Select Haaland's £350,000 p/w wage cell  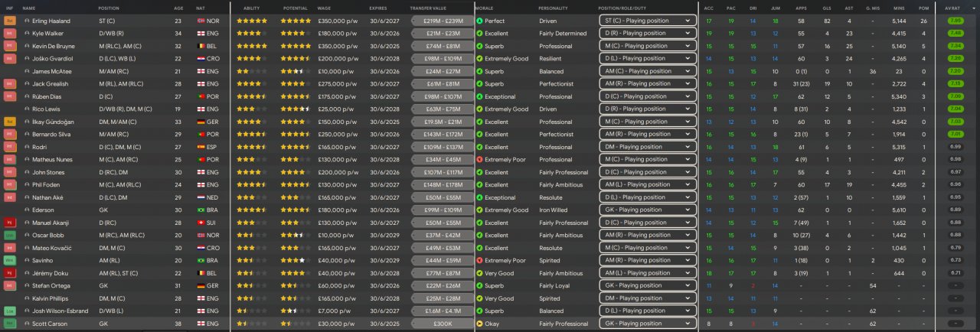click(x=338, y=21)
